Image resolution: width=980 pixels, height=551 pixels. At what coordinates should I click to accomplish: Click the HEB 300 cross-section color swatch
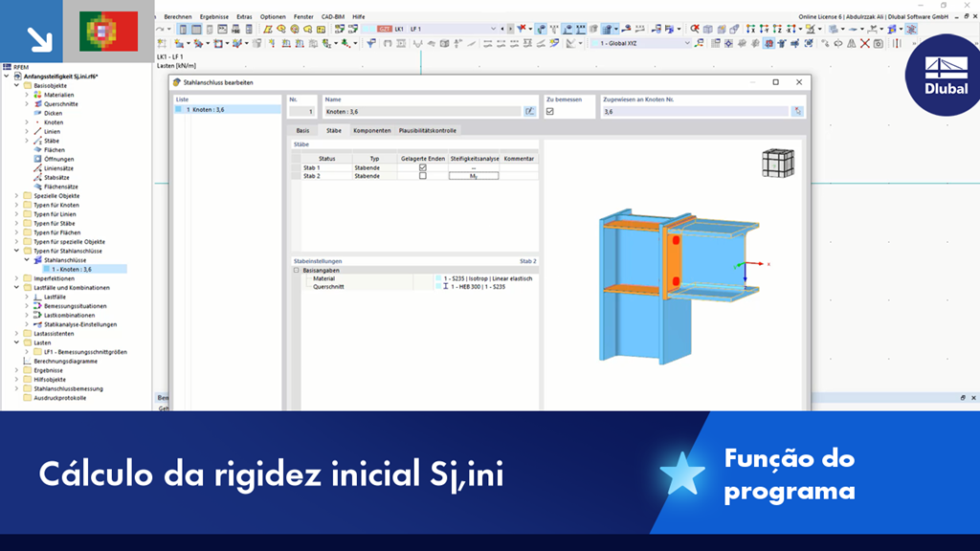pos(438,287)
